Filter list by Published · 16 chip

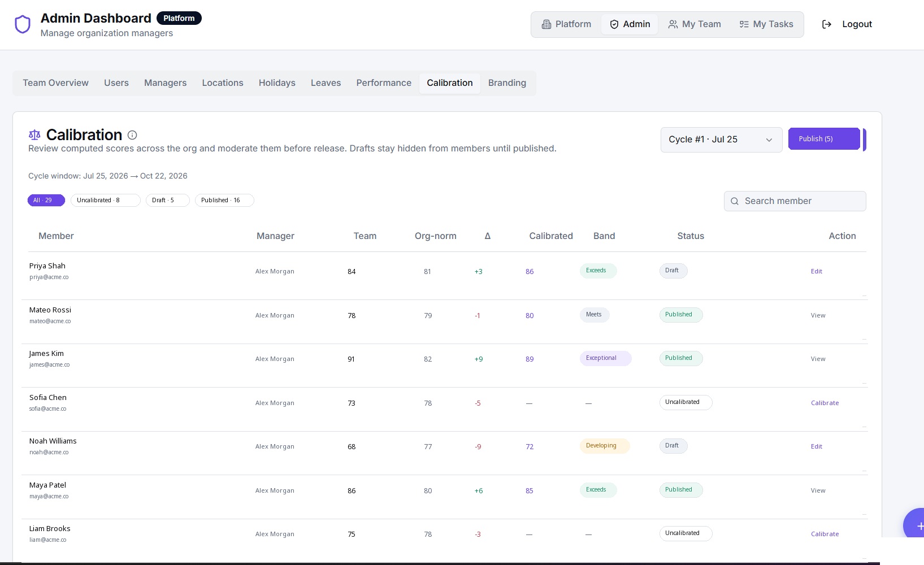tap(224, 200)
